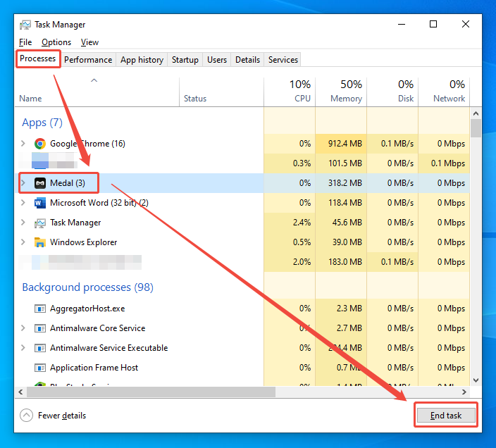Sort processes by CPU column
The height and width of the screenshot is (448, 496).
[x=290, y=92]
